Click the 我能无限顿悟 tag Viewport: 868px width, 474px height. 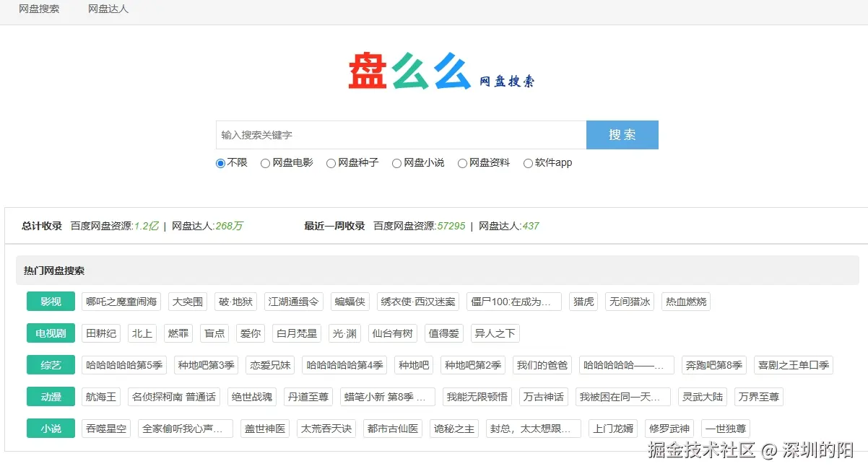[x=477, y=397]
